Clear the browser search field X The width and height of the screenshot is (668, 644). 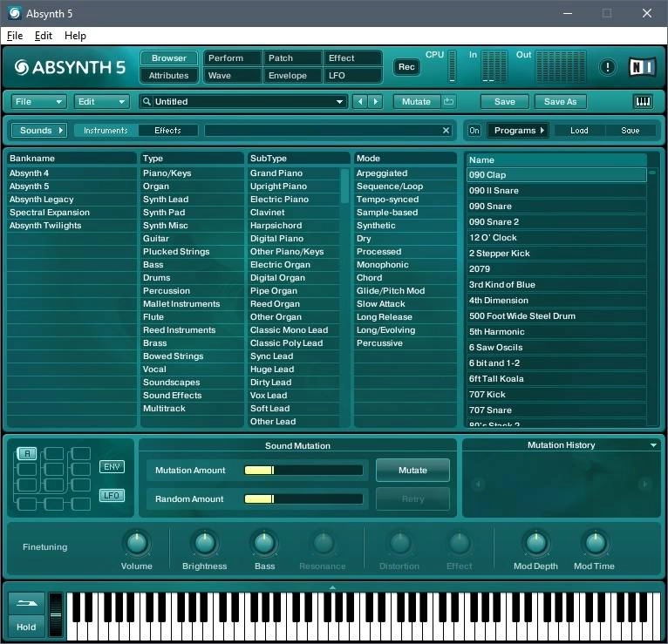446,130
